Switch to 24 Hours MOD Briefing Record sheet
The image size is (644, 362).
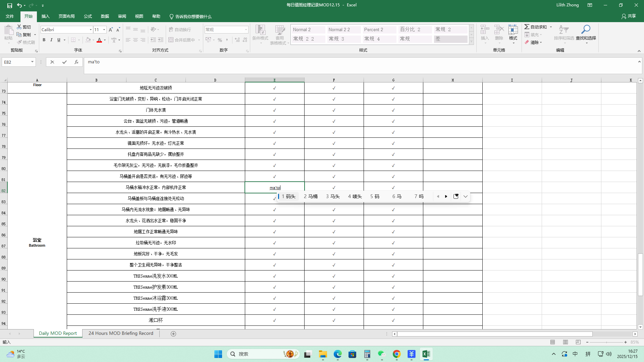pyautogui.click(x=121, y=334)
